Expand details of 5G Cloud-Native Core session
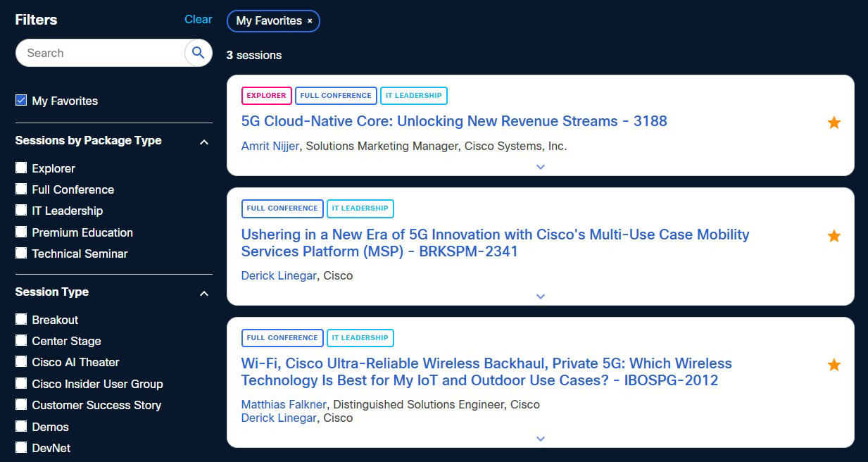868x462 pixels. (x=541, y=167)
